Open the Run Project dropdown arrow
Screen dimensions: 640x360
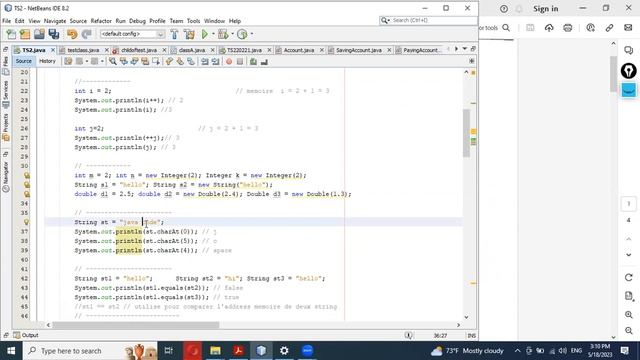(213, 34)
